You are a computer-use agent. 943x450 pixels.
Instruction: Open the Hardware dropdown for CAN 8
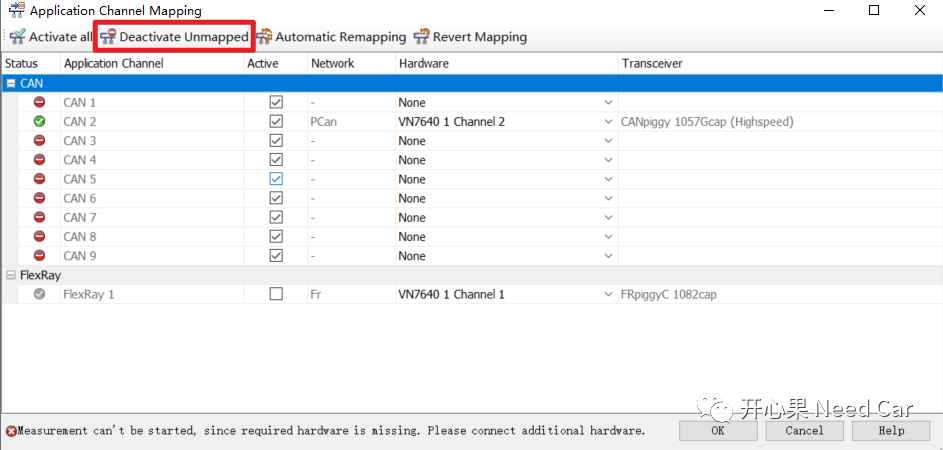point(609,237)
